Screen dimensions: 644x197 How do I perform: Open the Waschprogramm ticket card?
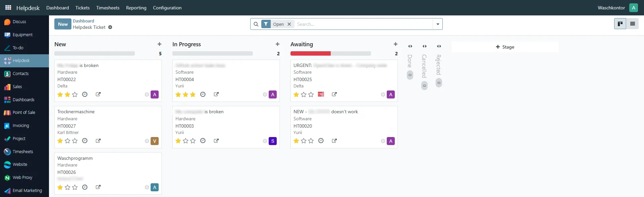click(x=108, y=174)
